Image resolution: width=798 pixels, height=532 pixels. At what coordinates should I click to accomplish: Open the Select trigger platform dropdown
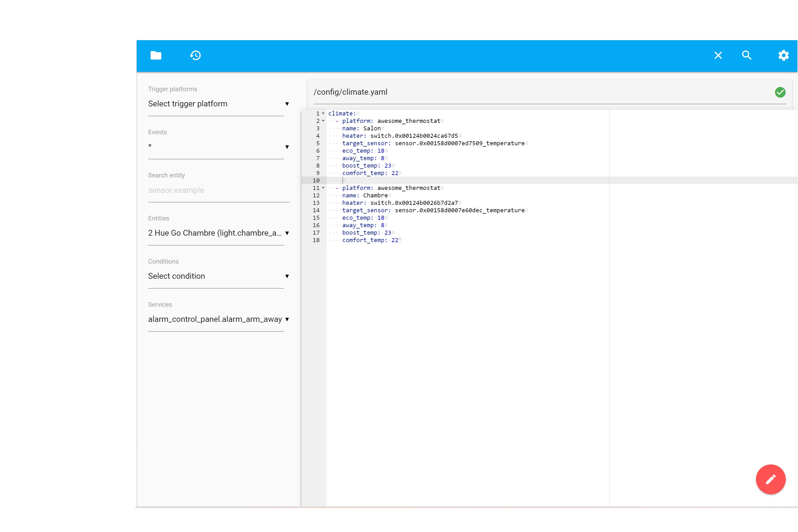(218, 104)
